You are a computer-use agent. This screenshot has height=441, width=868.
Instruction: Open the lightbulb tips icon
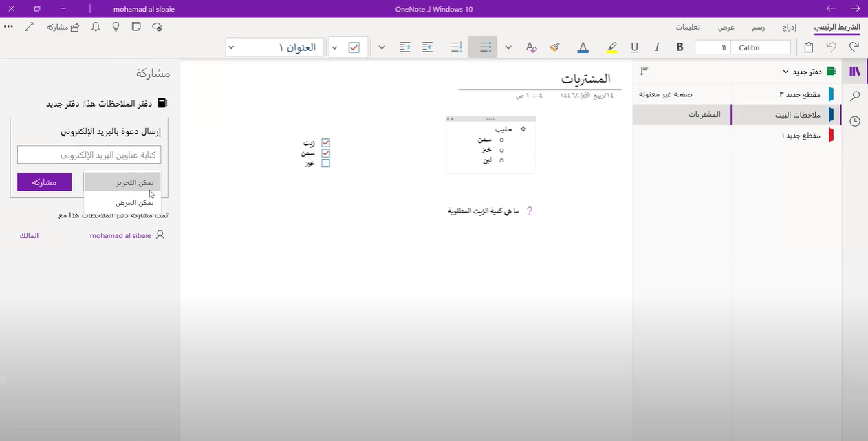116,27
